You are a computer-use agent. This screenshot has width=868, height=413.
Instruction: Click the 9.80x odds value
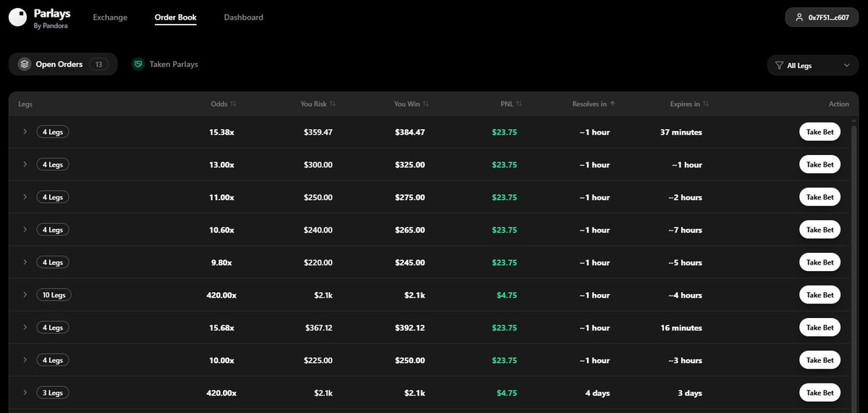(222, 262)
